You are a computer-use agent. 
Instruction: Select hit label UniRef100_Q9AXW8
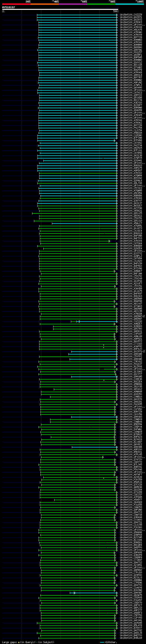tap(131, 354)
